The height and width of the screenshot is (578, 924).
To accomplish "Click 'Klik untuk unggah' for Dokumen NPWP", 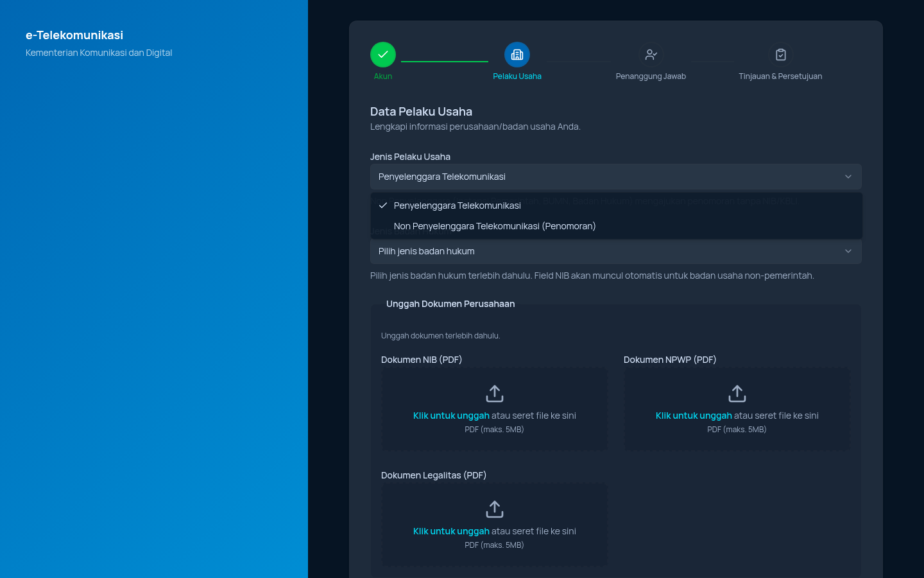I will [694, 416].
